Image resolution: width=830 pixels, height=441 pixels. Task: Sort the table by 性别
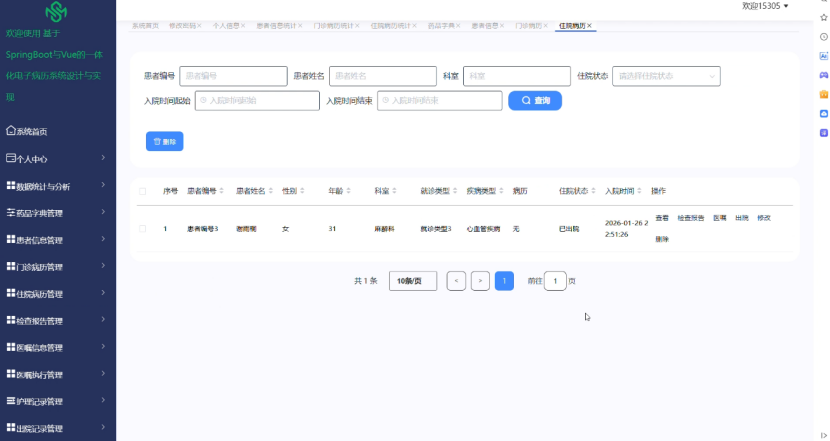coord(302,191)
